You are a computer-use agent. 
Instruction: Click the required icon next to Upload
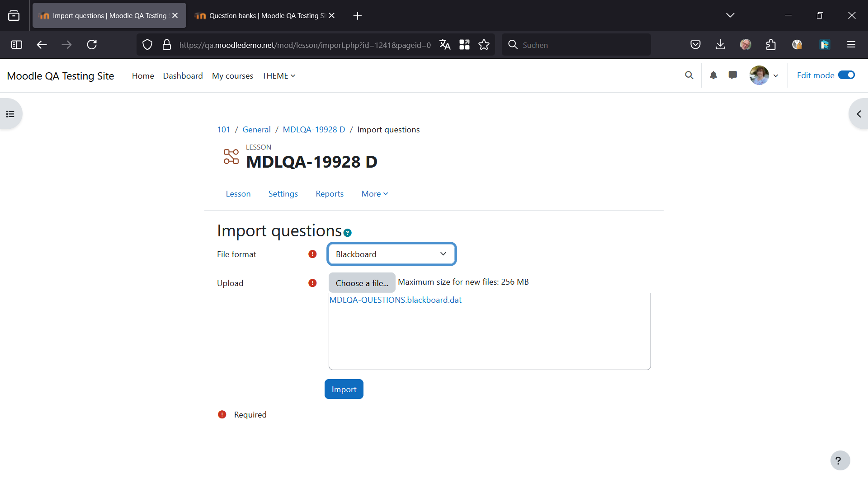tap(312, 283)
